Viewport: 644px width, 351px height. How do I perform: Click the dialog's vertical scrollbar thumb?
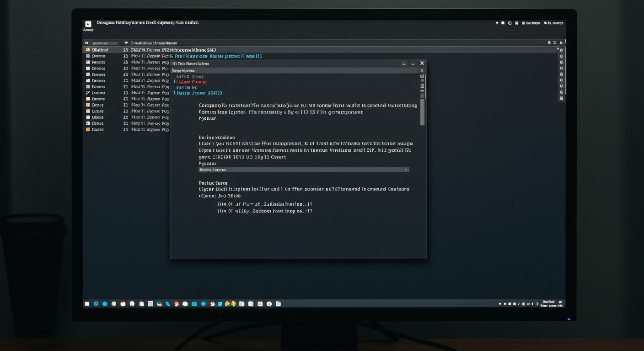point(422,112)
